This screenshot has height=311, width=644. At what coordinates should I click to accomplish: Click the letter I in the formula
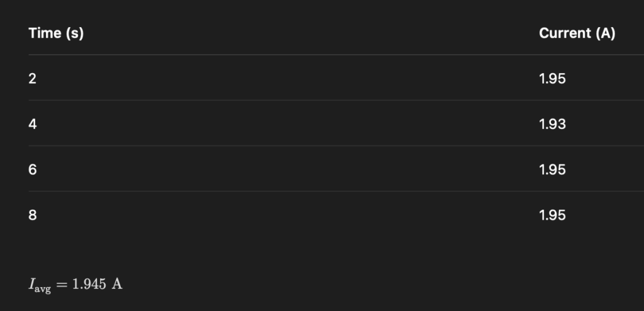click(31, 283)
